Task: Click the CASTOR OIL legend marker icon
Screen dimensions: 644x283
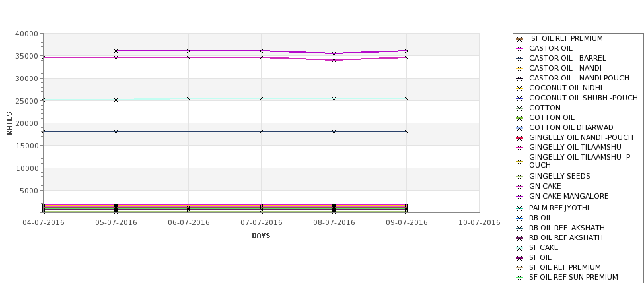Action: (x=520, y=49)
